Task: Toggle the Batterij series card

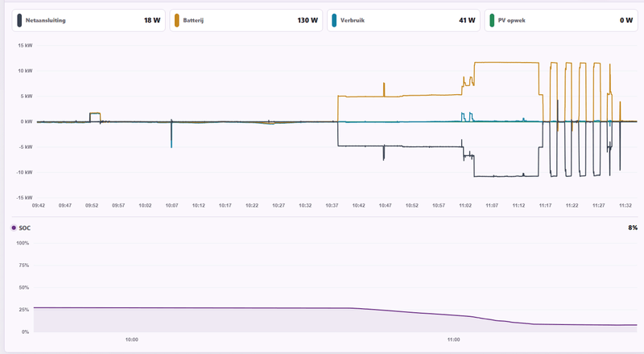Action: (x=246, y=20)
